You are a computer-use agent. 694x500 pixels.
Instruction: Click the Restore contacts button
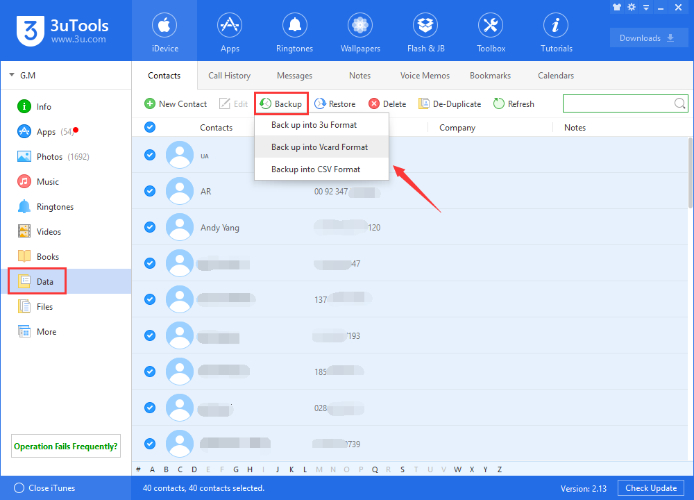coord(335,104)
